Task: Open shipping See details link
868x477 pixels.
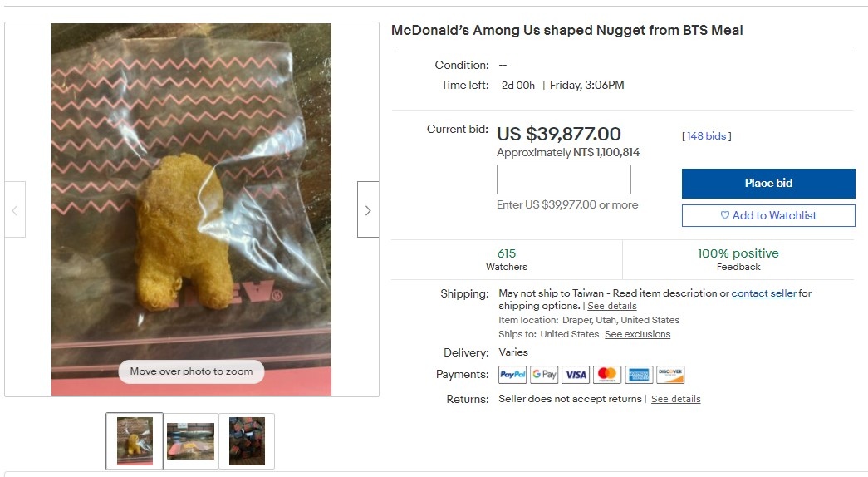Action: pos(612,306)
